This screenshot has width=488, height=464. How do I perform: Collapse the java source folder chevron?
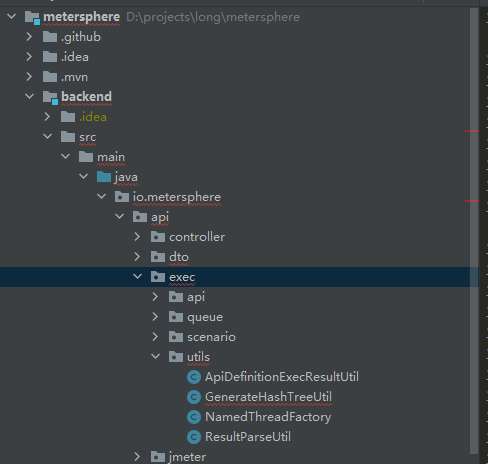coord(84,176)
